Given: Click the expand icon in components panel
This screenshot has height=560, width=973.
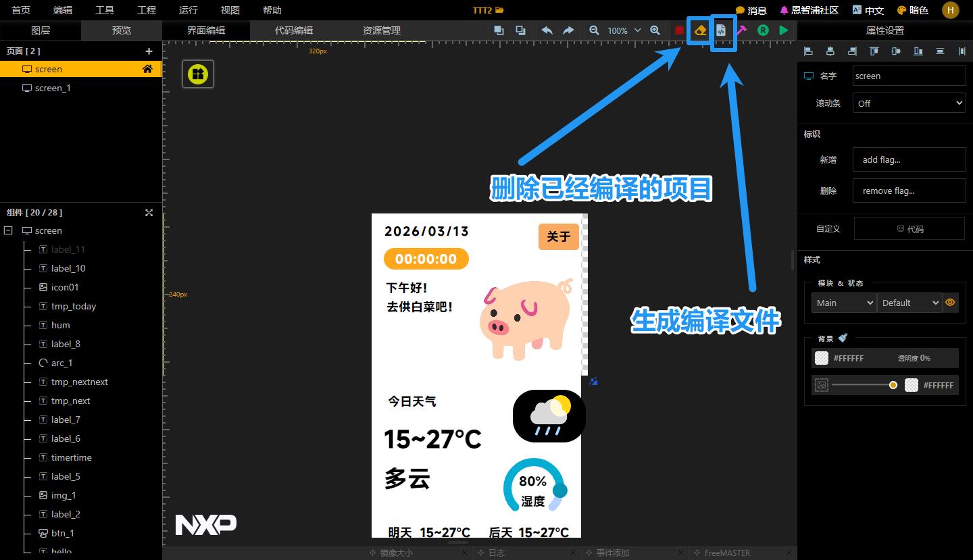Looking at the screenshot, I should (x=149, y=212).
